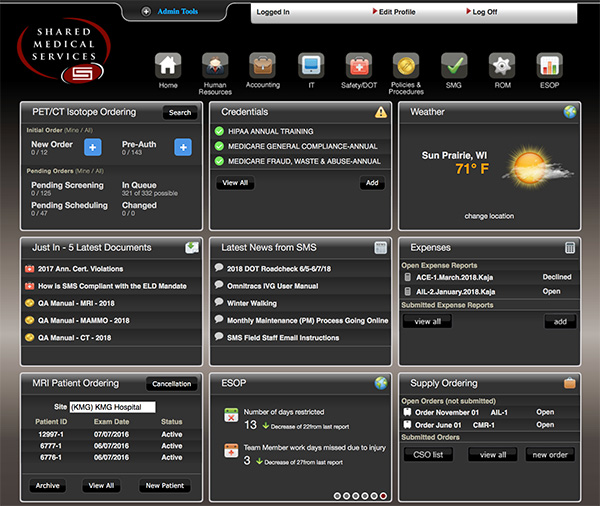Click the Medicare Fraud, Waste & Abuse check
Viewport: 600px width, 506px height.
click(x=219, y=161)
